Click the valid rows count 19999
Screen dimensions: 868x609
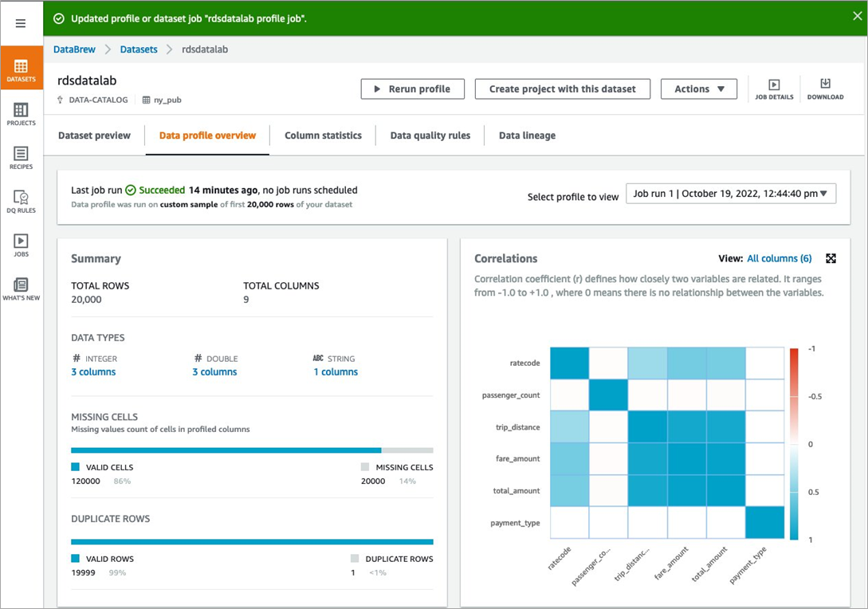point(83,572)
